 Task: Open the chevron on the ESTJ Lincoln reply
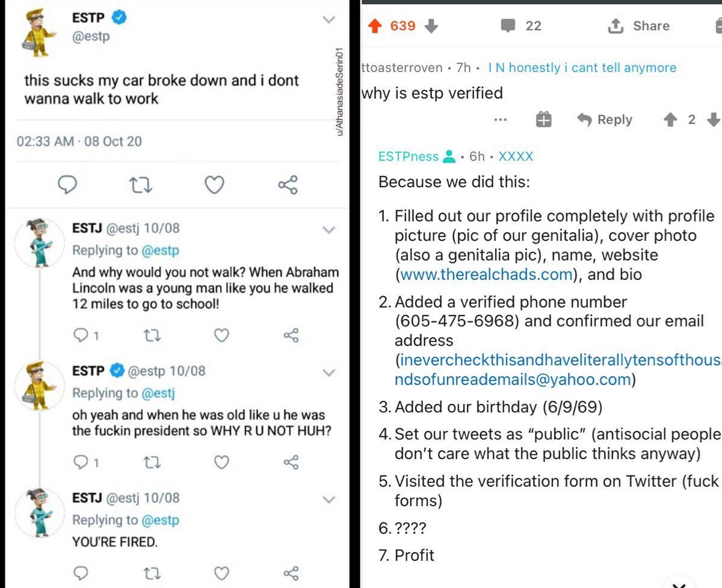pyautogui.click(x=329, y=229)
